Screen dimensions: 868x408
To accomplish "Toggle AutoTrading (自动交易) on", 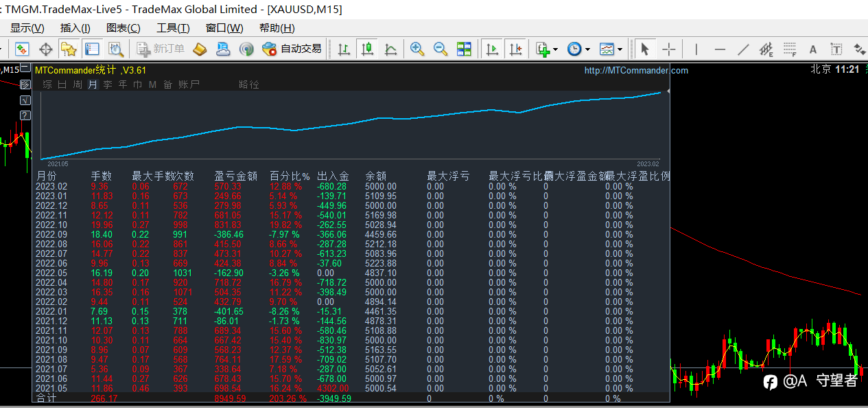I will click(292, 49).
